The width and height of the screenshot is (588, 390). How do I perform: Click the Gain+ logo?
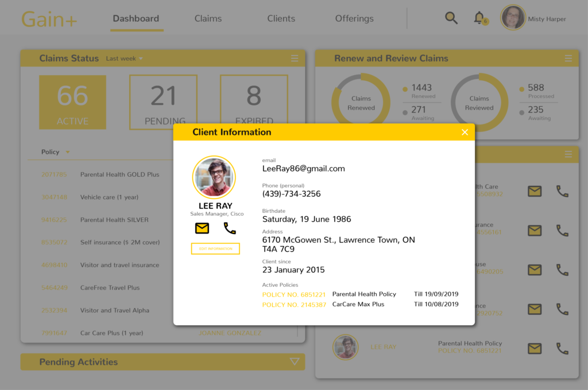point(49,19)
